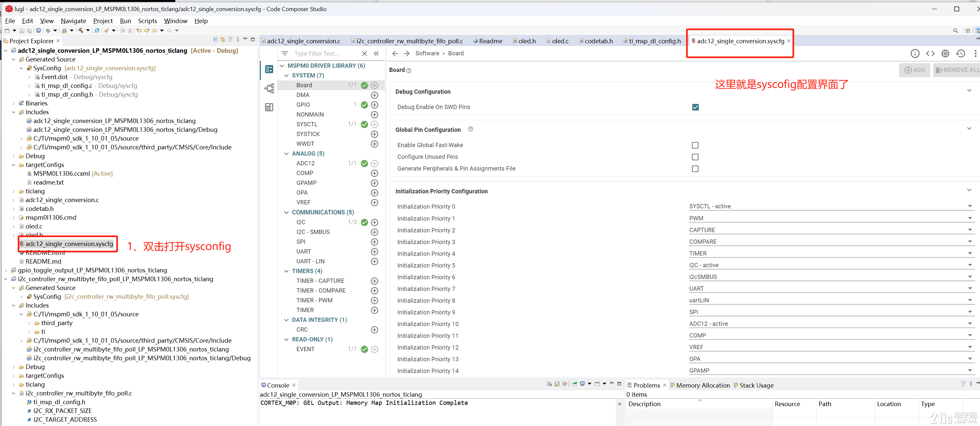Viewport: 980px width, 426px height.
Task: Collapse SysConfig module sidebar with double chevron
Action: point(376,54)
